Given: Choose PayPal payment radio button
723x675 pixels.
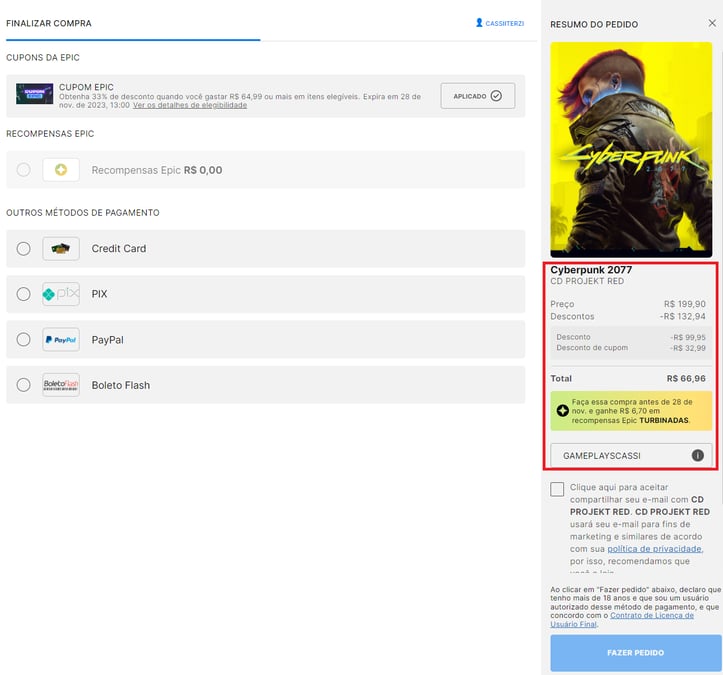Looking at the screenshot, I should [24, 340].
